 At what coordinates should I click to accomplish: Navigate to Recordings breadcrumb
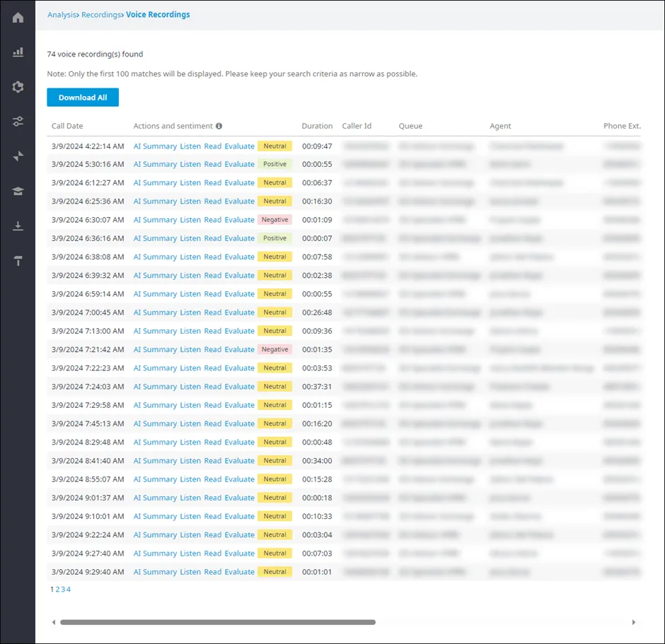(x=101, y=15)
